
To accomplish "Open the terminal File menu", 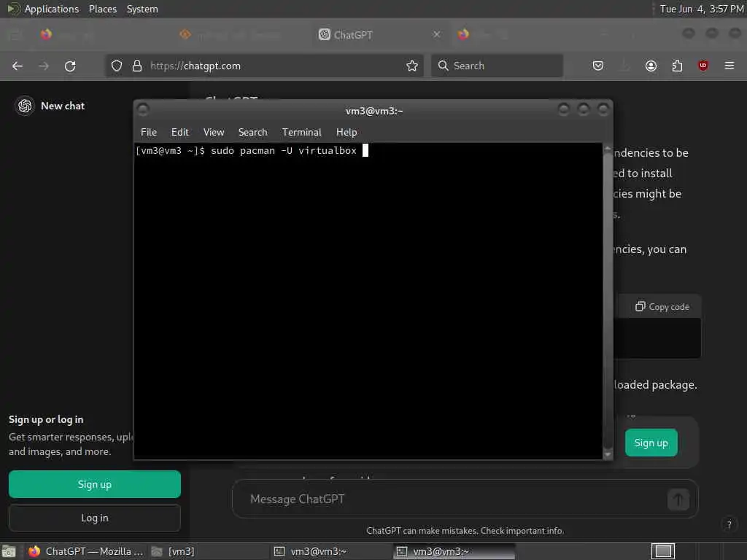I will coord(149,133).
